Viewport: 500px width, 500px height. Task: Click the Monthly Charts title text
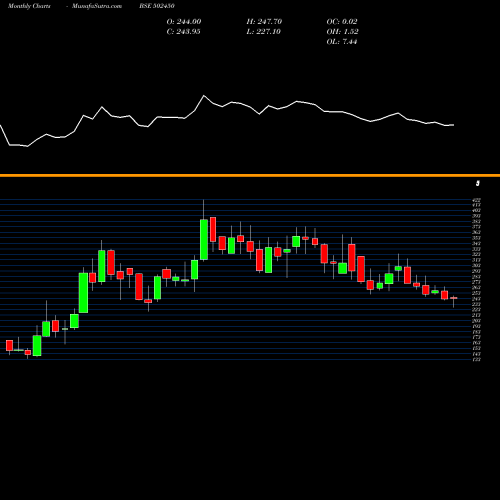point(29,6)
